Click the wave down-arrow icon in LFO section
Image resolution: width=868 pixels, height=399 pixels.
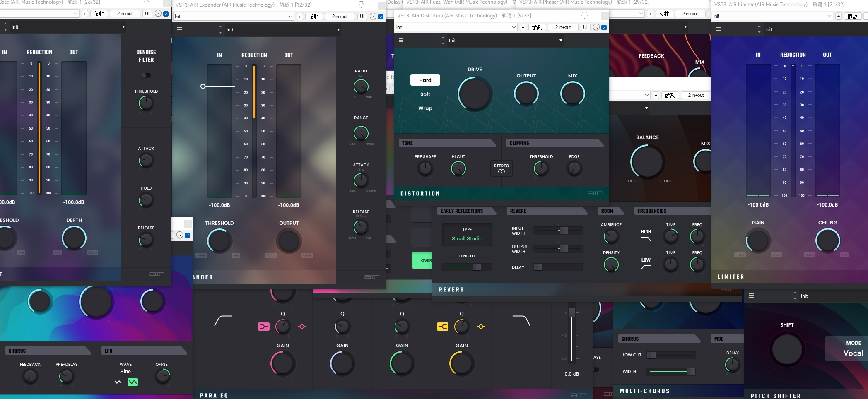118,382
